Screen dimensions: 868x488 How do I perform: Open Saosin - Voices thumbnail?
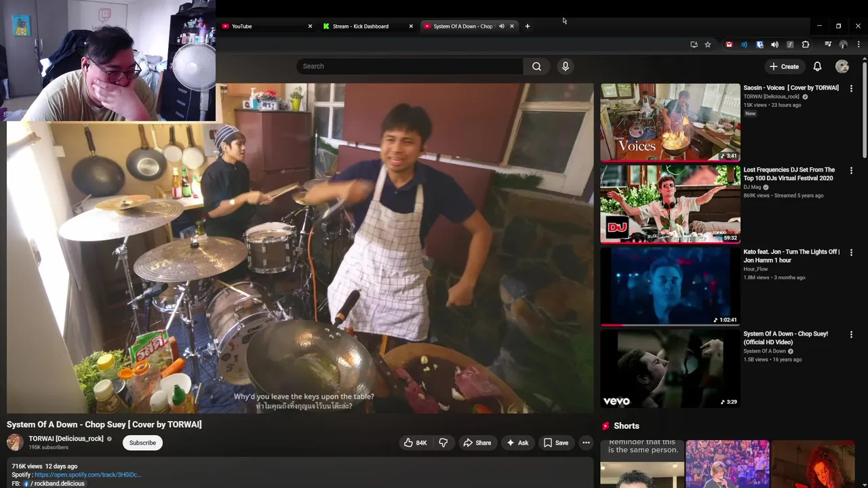coord(670,123)
